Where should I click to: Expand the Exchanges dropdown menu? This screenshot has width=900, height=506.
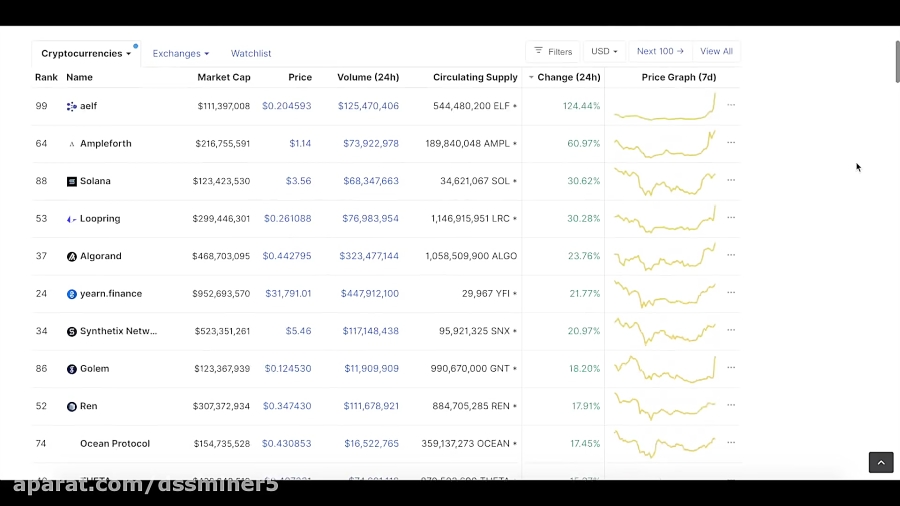coord(180,53)
